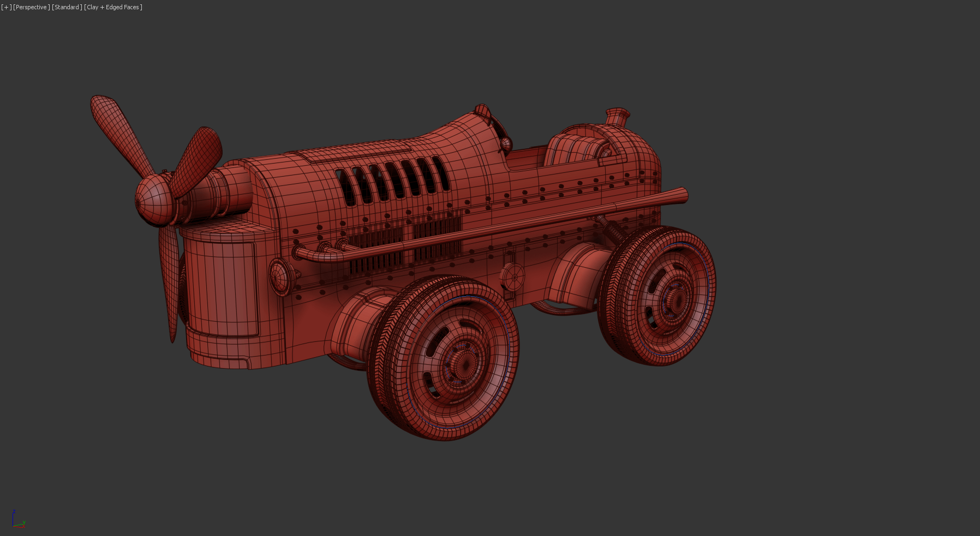
Task: Click the slotted hood vent openings
Action: pyautogui.click(x=393, y=180)
